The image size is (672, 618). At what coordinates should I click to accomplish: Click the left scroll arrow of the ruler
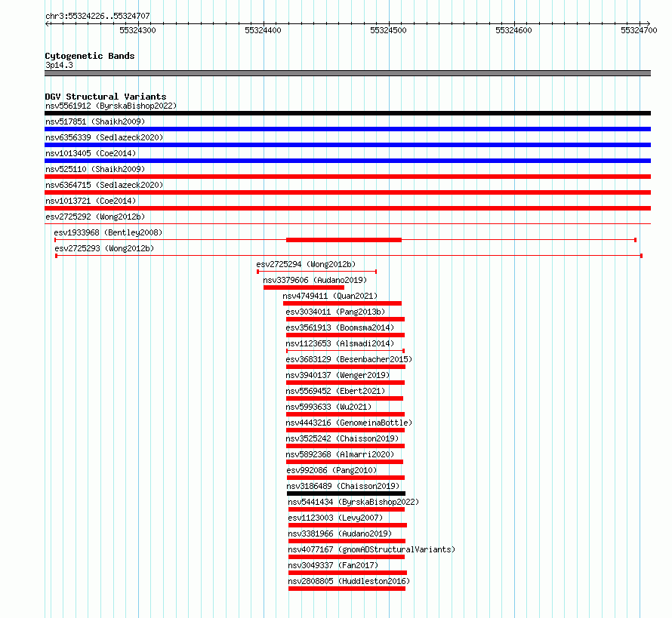[47, 23]
